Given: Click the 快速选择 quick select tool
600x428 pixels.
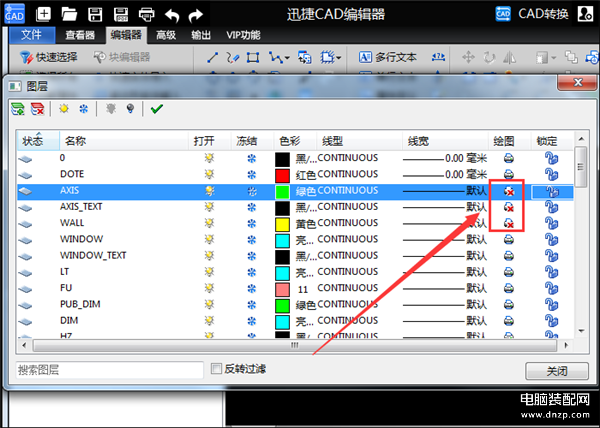Looking at the screenshot, I should [x=49, y=57].
